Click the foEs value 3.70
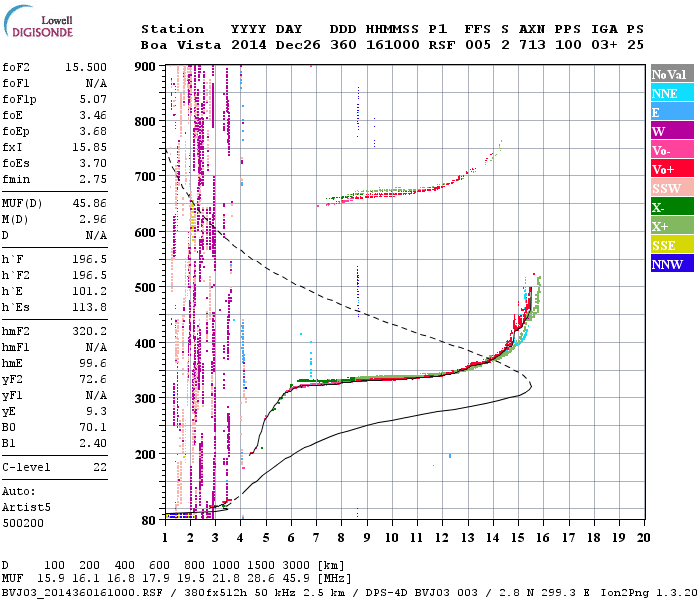The width and height of the screenshot is (700, 600). 93,164
